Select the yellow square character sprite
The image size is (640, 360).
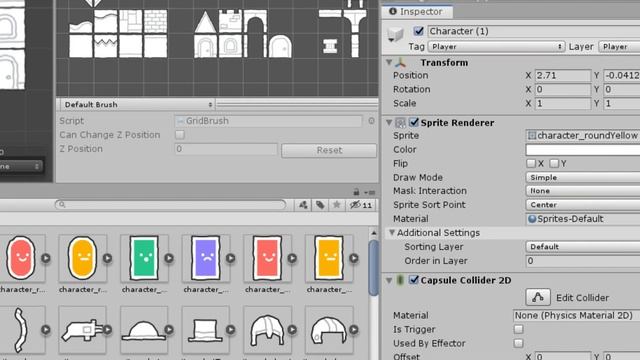click(329, 258)
